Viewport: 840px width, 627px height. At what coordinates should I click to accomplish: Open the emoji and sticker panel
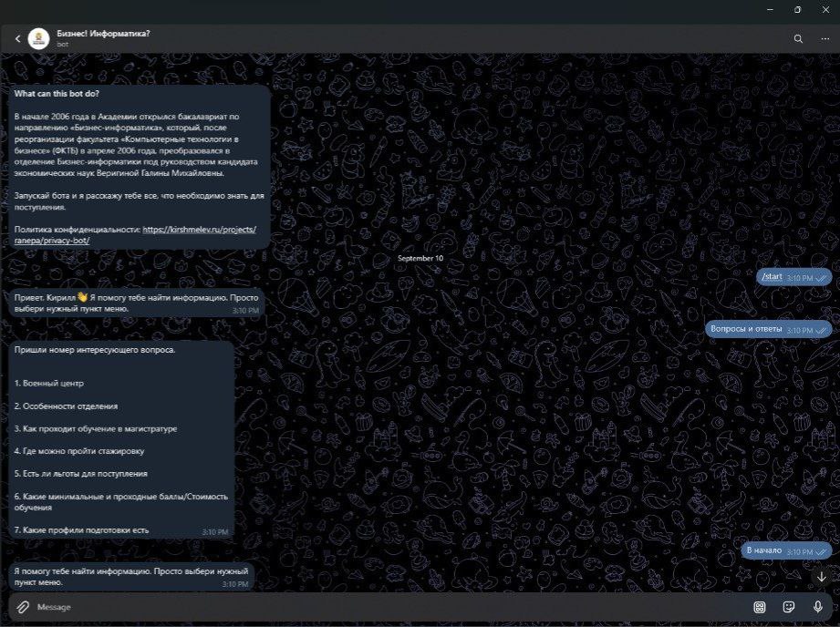click(789, 607)
